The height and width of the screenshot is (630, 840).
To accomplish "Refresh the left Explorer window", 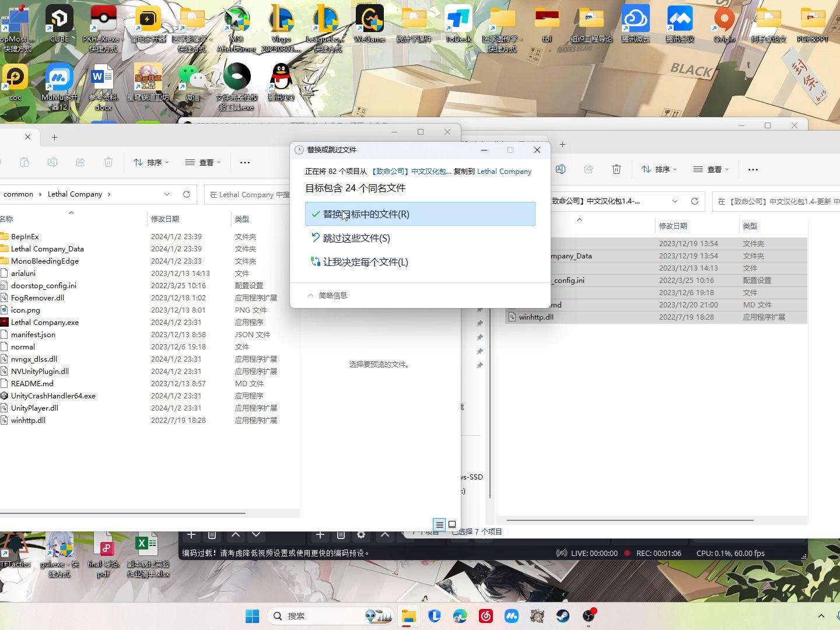I will click(x=187, y=194).
